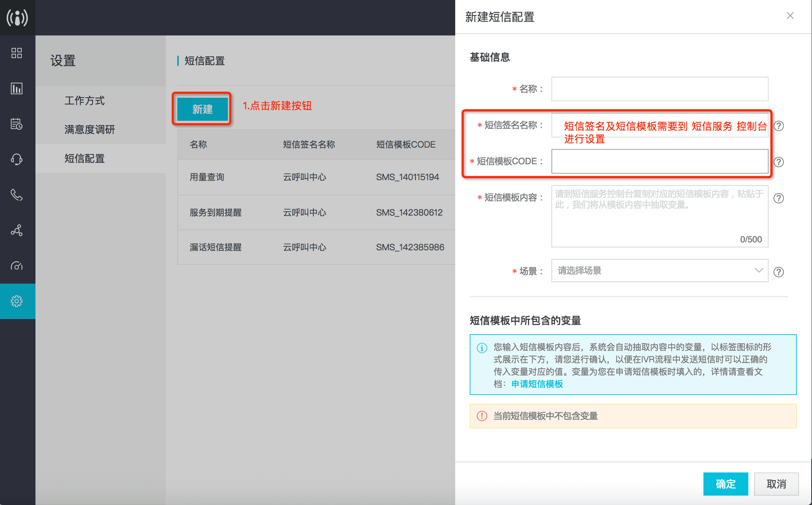Click help icon next to 短信签名名称
The height and width of the screenshot is (505, 812).
point(779,126)
